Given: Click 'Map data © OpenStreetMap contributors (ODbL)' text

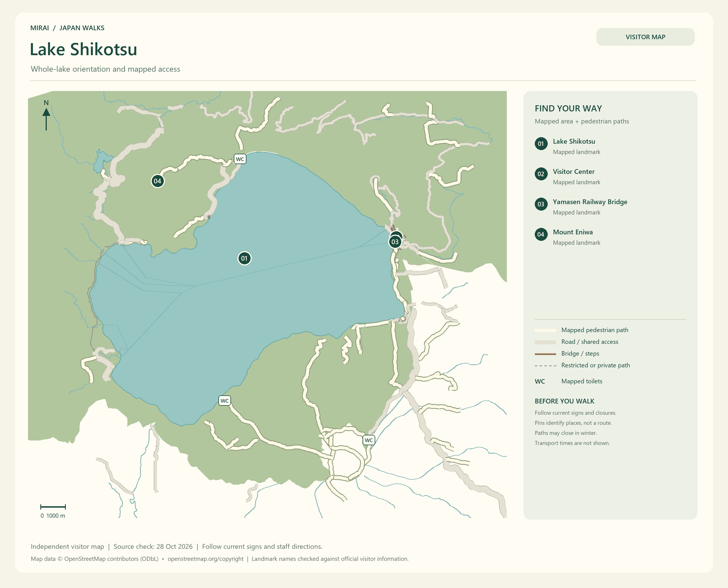Looking at the screenshot, I should (x=95, y=559).
